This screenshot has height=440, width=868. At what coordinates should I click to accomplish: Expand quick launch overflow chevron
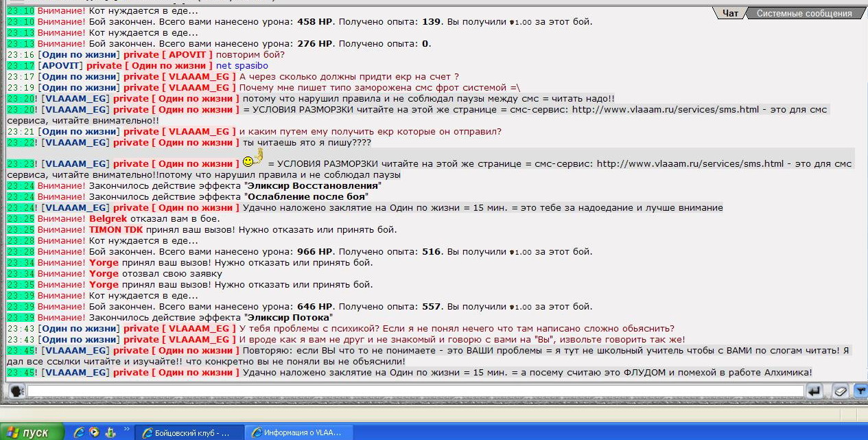pyautogui.click(x=126, y=430)
